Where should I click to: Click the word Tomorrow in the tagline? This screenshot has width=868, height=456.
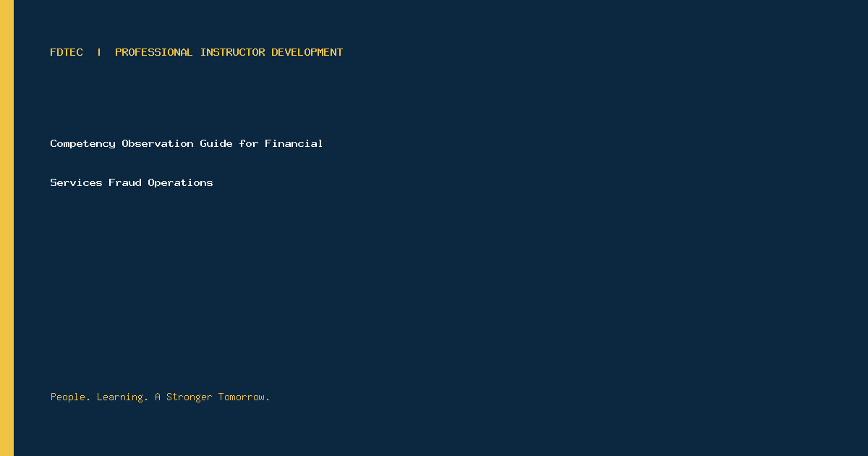[x=244, y=397]
